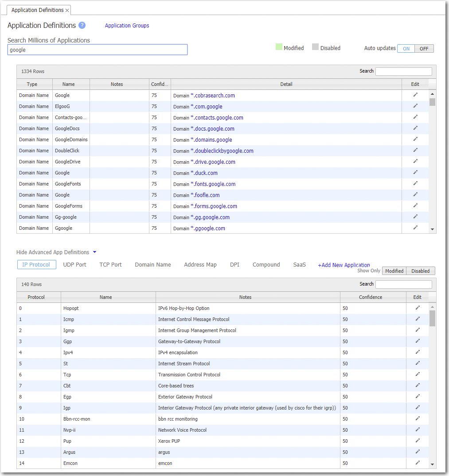Sort protocol table by Notes column

coord(248,297)
